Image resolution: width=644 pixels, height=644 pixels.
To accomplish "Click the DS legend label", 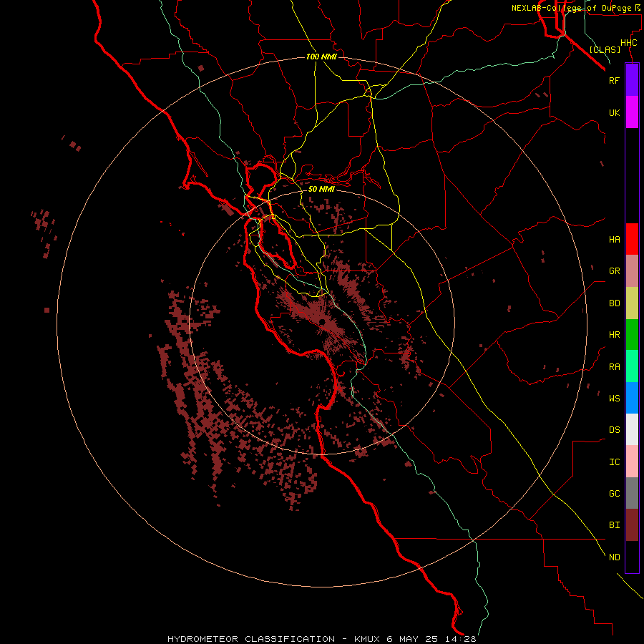I will point(614,430).
